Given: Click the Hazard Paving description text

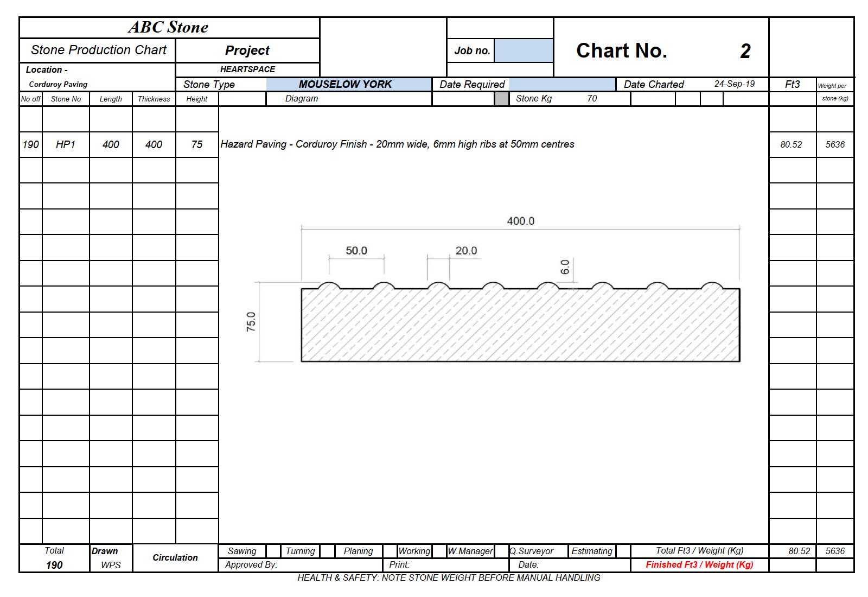Looking at the screenshot, I should pyautogui.click(x=397, y=144).
